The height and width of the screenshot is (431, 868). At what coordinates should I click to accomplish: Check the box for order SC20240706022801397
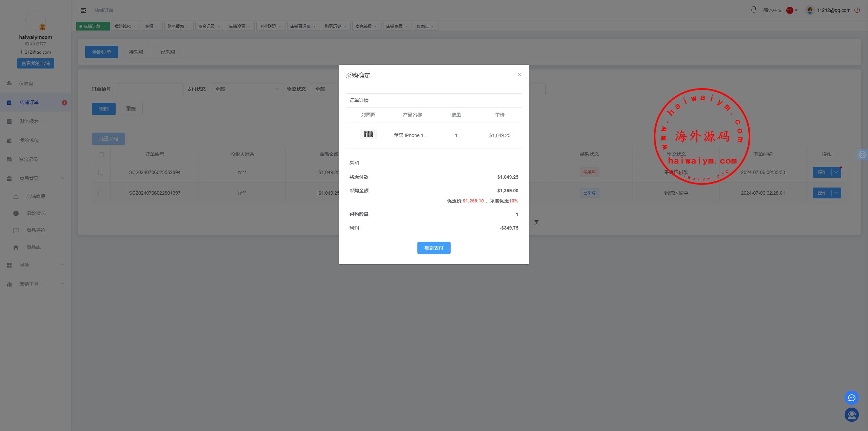pyautogui.click(x=101, y=193)
